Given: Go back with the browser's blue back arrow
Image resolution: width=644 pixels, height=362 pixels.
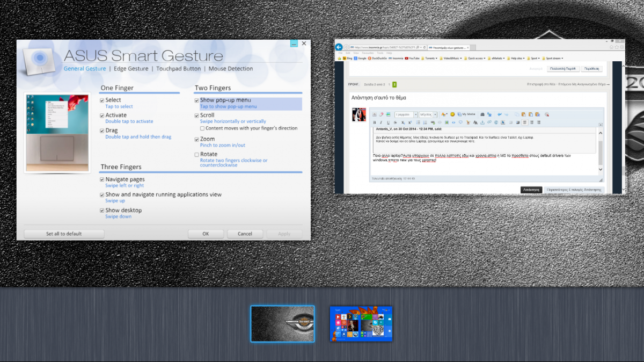Looking at the screenshot, I should 339,47.
